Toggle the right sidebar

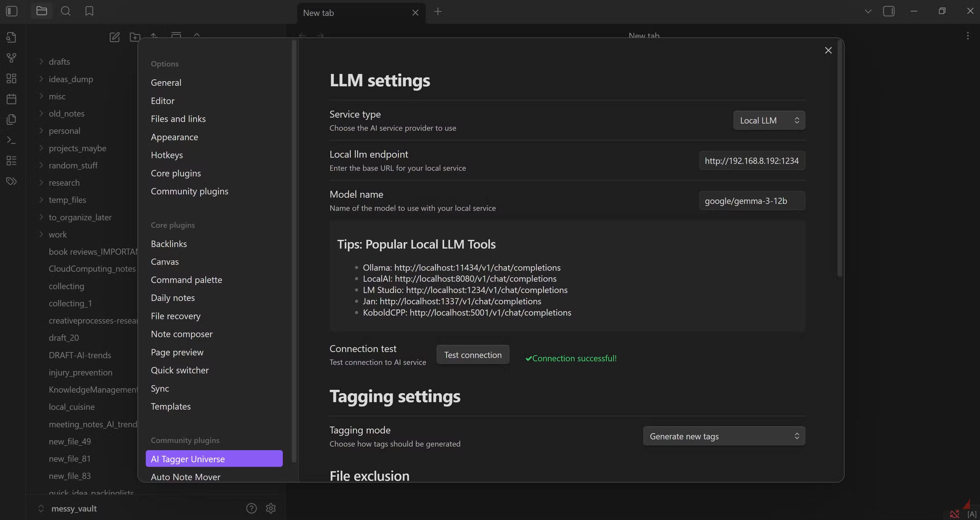[x=889, y=11]
